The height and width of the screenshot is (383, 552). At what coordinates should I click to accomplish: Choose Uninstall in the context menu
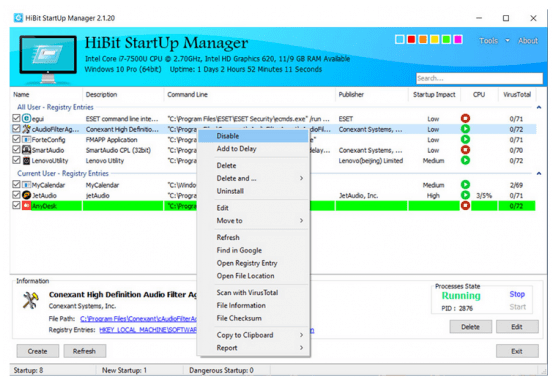pos(253,191)
